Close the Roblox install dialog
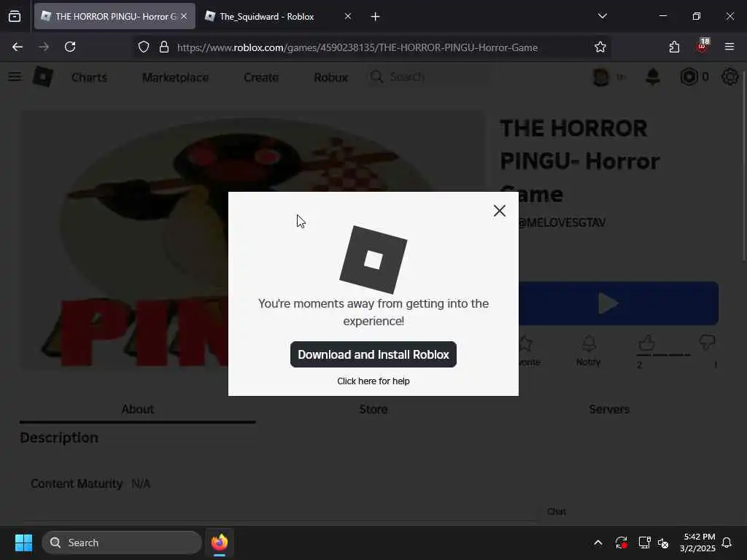747x560 pixels. (x=499, y=211)
